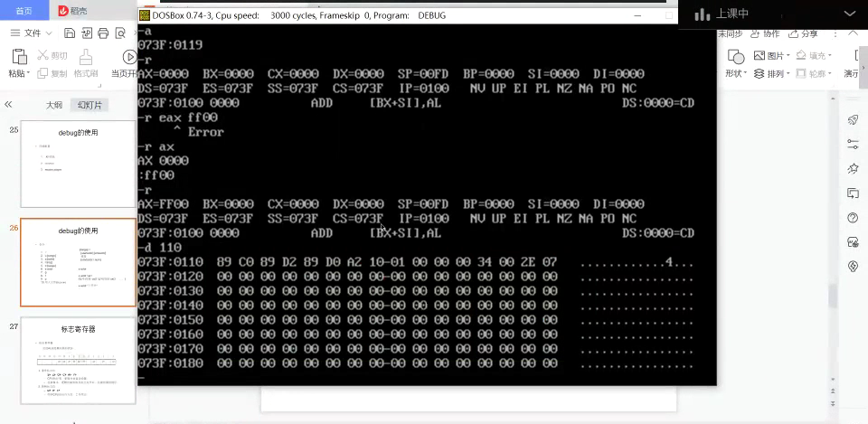The height and width of the screenshot is (424, 868).
Task: Expand the Shapes dropdown arrow
Action: [745, 73]
